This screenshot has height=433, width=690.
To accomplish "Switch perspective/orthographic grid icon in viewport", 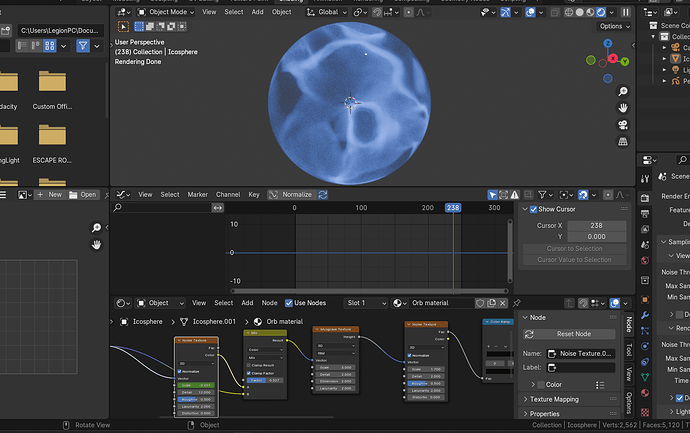I will pyautogui.click(x=623, y=142).
